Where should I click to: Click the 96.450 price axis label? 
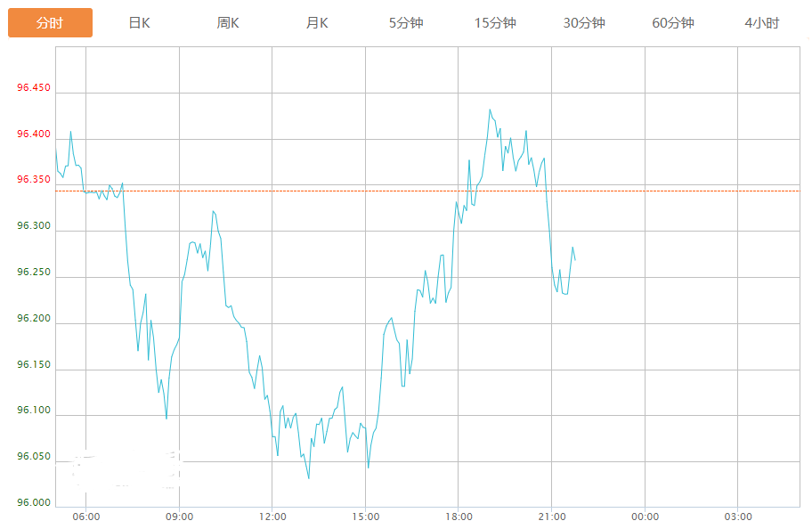[34, 88]
